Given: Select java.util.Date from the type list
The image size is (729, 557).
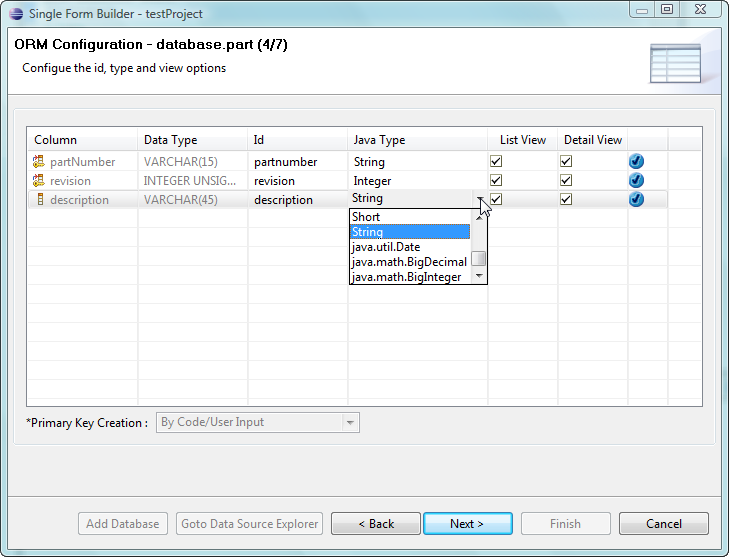Looking at the screenshot, I should pos(385,247).
